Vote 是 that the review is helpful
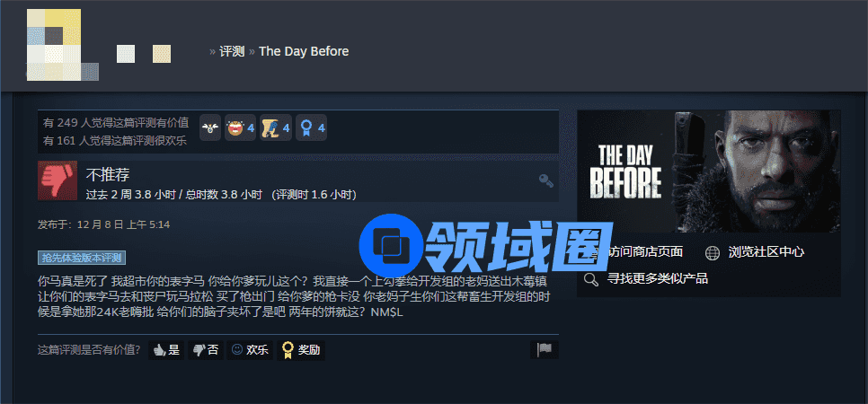The height and width of the screenshot is (404, 868). pos(166,350)
